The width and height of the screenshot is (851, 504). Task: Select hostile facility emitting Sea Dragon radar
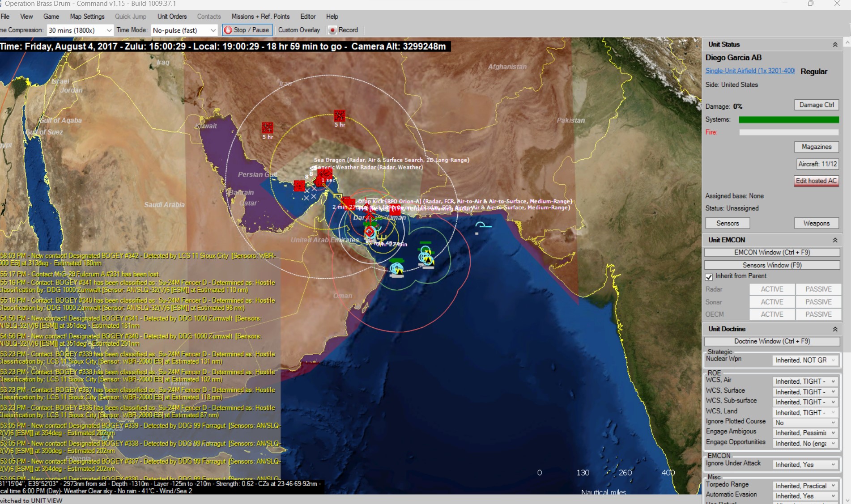click(324, 174)
